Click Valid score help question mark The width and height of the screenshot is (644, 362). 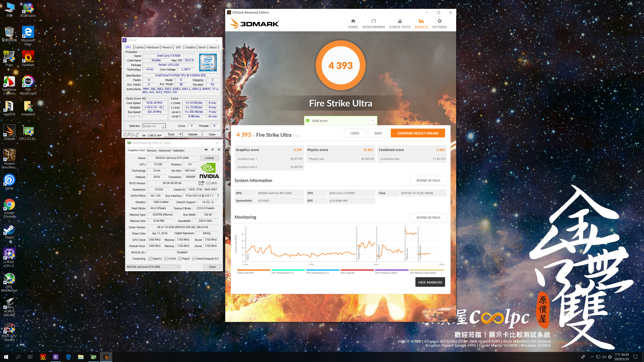coord(372,121)
